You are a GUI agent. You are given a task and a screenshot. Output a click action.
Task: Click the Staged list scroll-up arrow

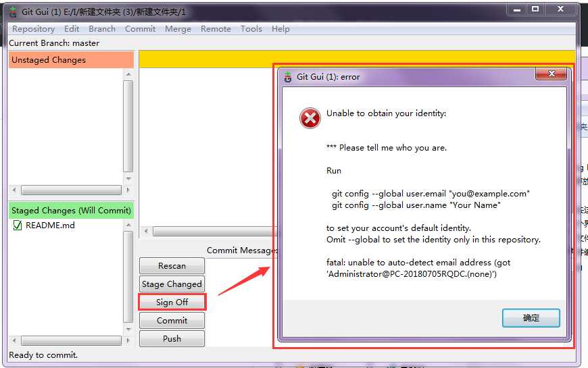[x=128, y=225]
